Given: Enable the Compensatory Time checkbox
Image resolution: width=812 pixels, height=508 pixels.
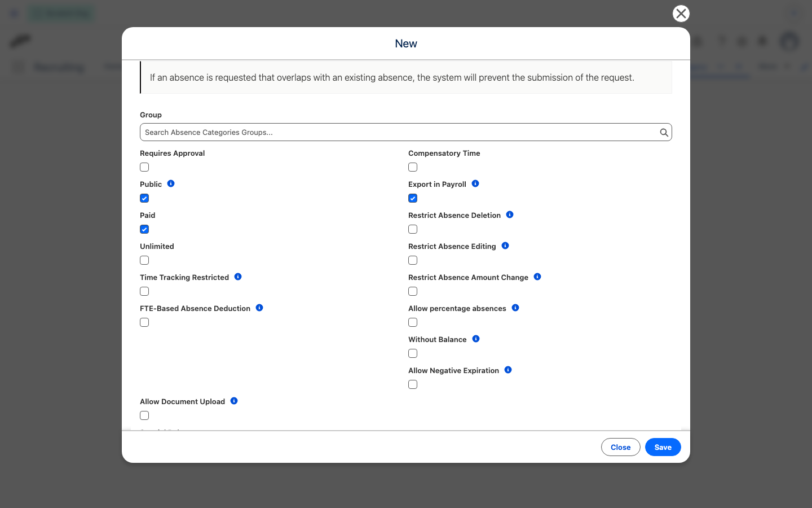Looking at the screenshot, I should 413,167.
